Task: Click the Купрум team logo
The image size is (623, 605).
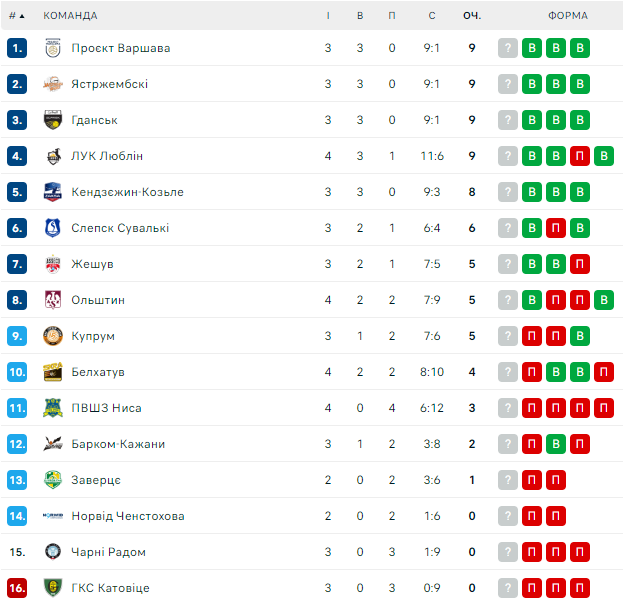Action: pyautogui.click(x=53, y=336)
